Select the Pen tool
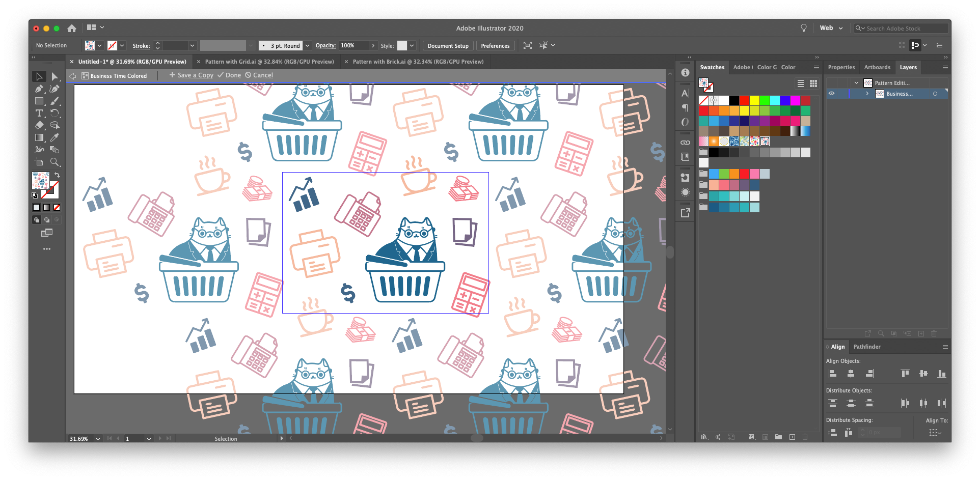This screenshot has height=480, width=980. tap(39, 89)
